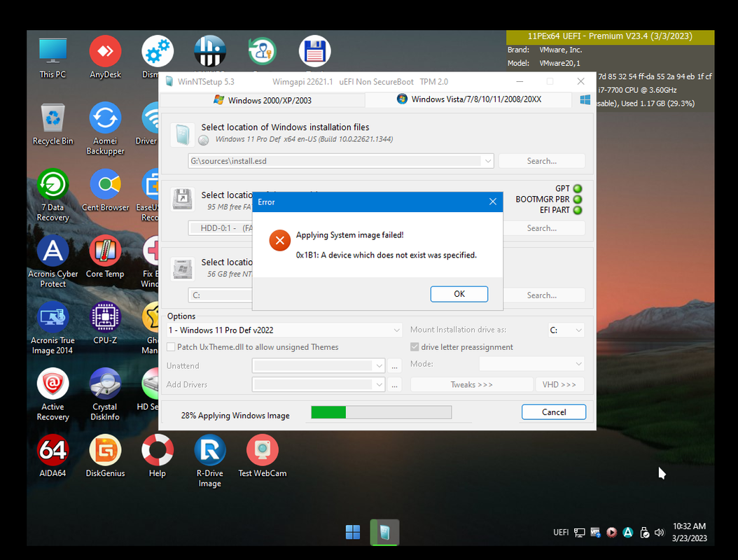Open Acronis Cyber Protect icon
Viewport: 738px width, 560px height.
tap(53, 261)
